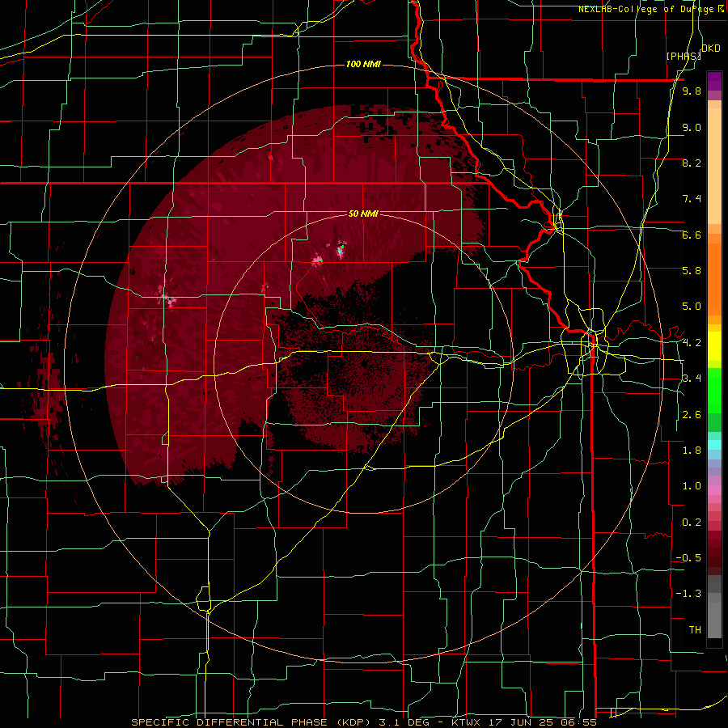Click the 8.2 scale value
This screenshot has height=728, width=728.
(692, 163)
